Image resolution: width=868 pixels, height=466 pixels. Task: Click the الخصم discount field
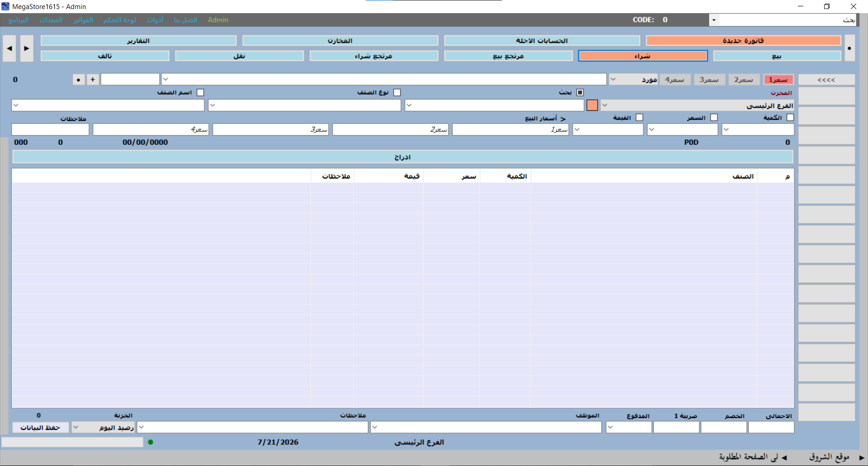click(724, 427)
